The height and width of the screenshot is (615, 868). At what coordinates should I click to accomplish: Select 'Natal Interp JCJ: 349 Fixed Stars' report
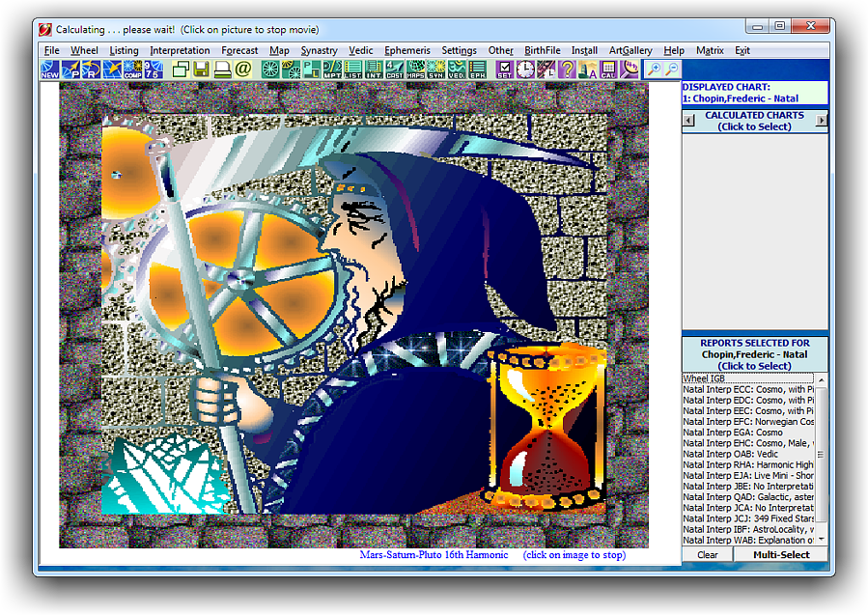click(748, 518)
